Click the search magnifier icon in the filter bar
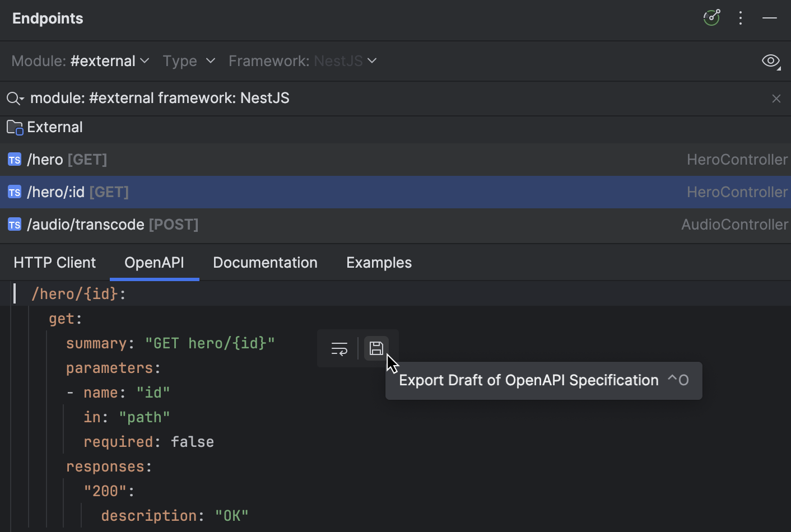Screen dimensions: 791x532 coord(15,98)
